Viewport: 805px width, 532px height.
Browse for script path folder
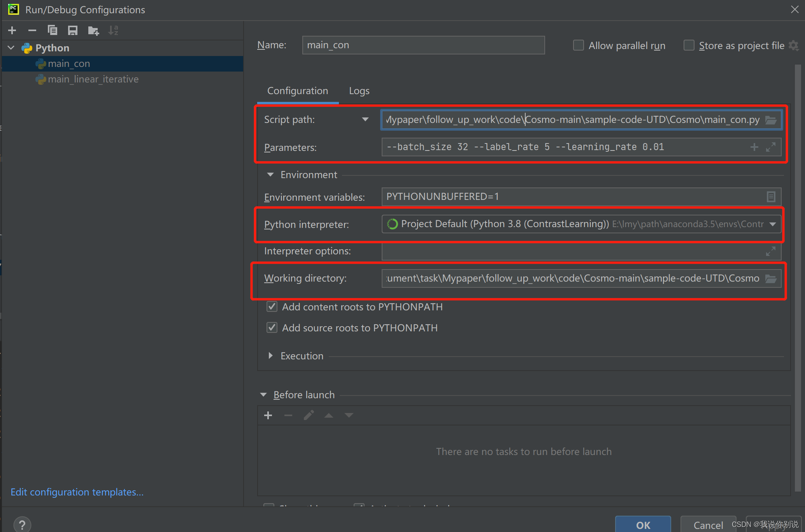[x=771, y=120]
